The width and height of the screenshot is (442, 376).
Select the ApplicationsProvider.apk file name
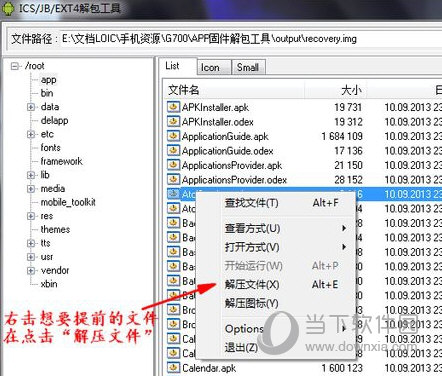(232, 165)
